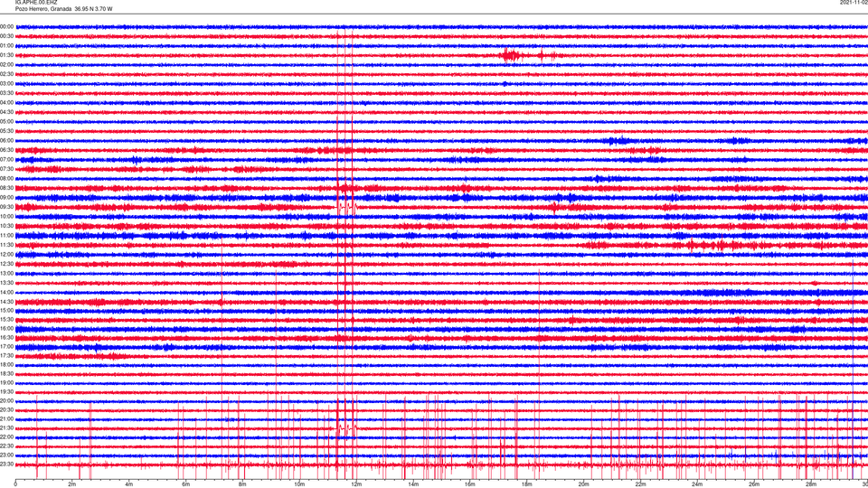Select the 19:30 time label

tap(7, 391)
